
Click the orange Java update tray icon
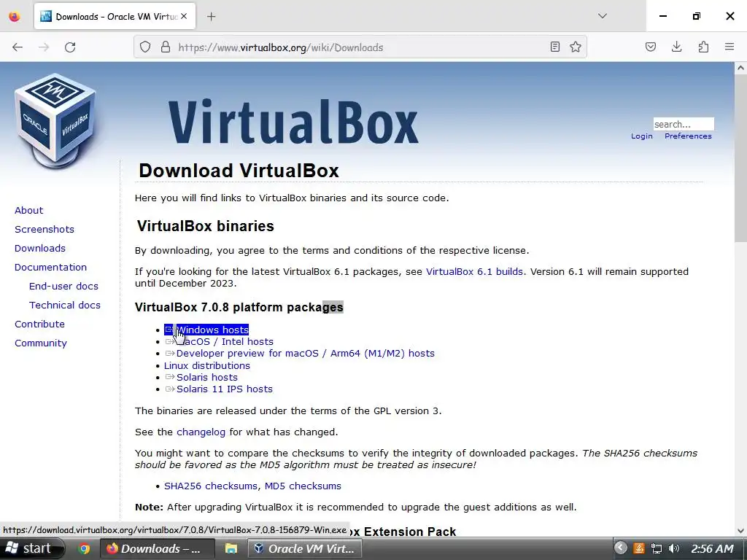click(639, 548)
